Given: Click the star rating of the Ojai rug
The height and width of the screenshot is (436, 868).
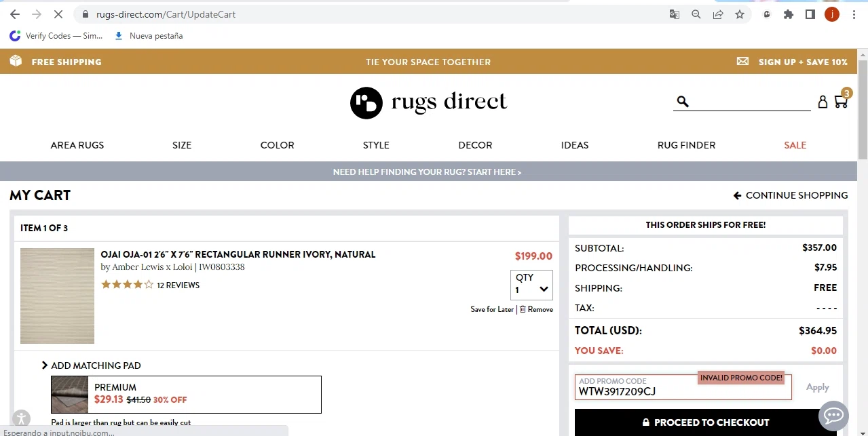Looking at the screenshot, I should [x=127, y=285].
